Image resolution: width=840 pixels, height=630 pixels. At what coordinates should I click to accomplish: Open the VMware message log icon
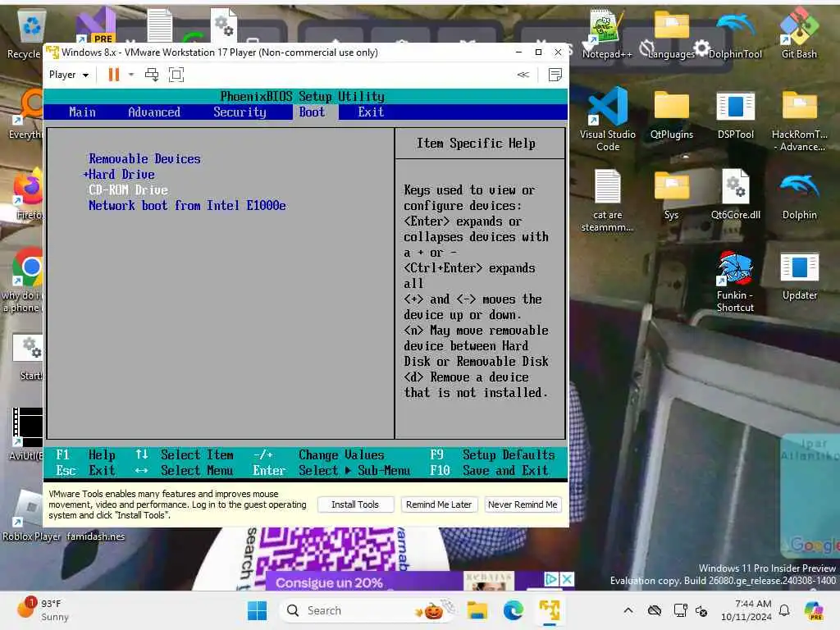pos(555,75)
